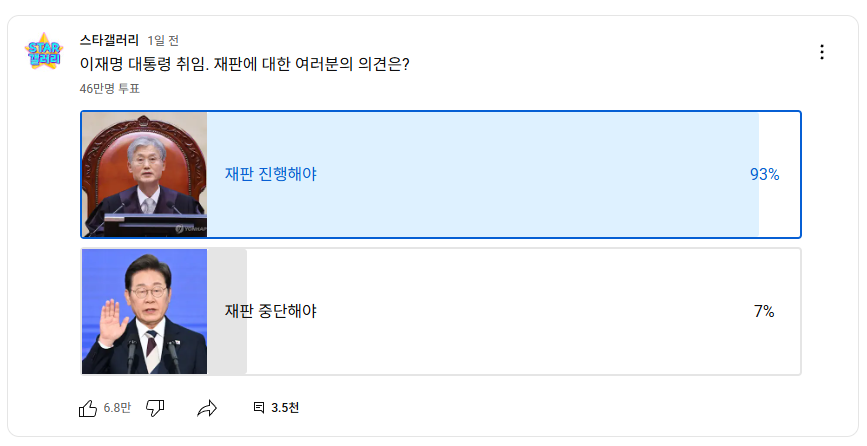Visit the 스타갤러리 channel name link
This screenshot has width=867, height=446.
point(109,40)
